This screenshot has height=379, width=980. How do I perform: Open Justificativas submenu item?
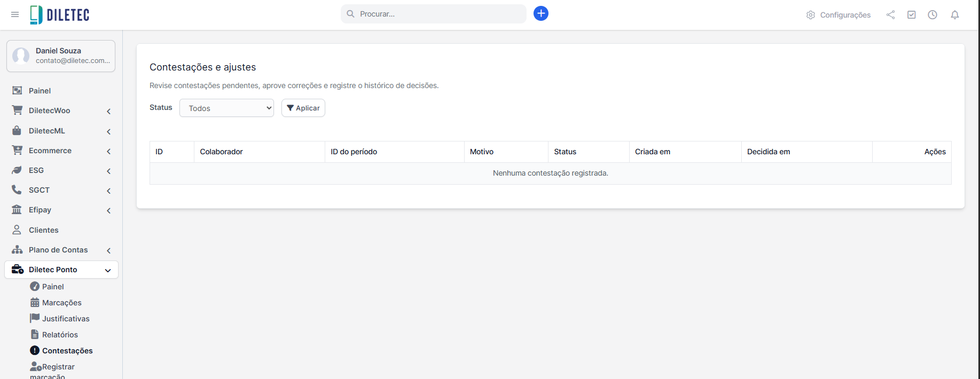(x=65, y=319)
